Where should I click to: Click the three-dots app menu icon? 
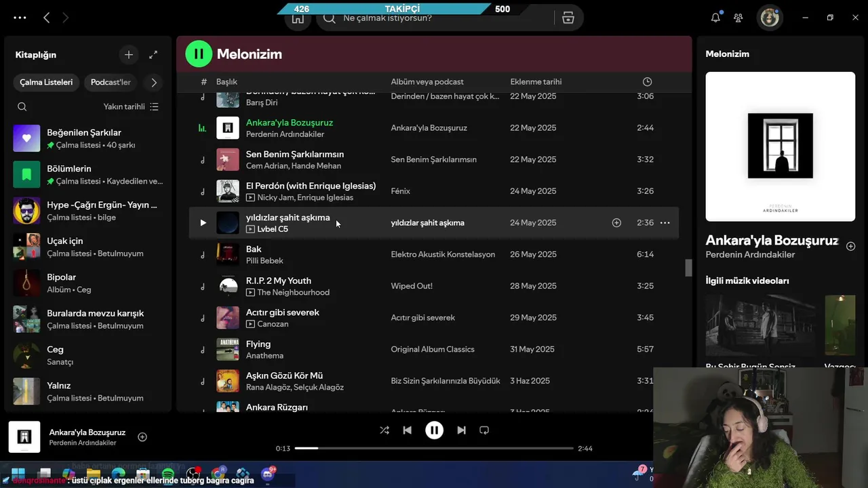coord(20,18)
